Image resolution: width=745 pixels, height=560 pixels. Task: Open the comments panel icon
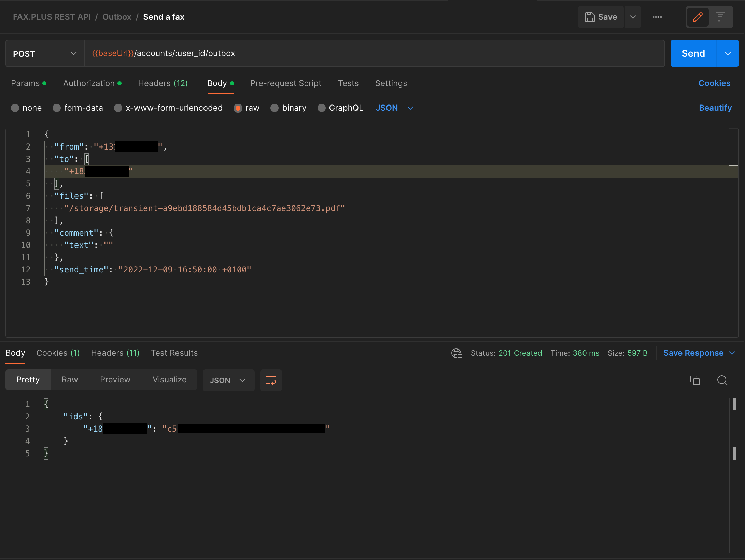point(720,17)
